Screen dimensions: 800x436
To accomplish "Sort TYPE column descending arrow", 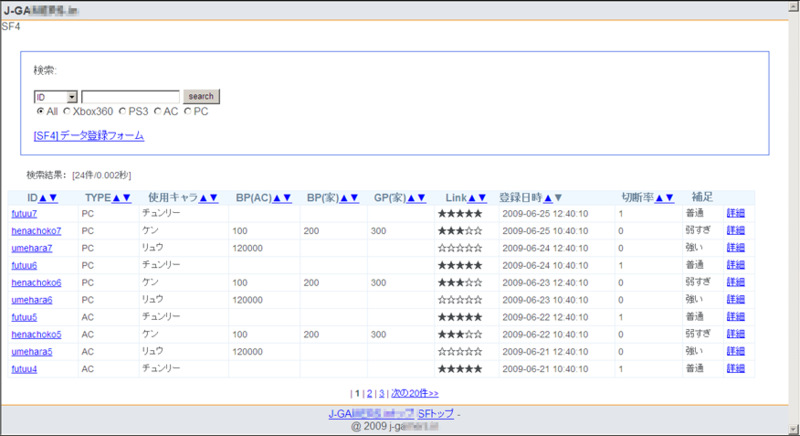I will pos(127,198).
